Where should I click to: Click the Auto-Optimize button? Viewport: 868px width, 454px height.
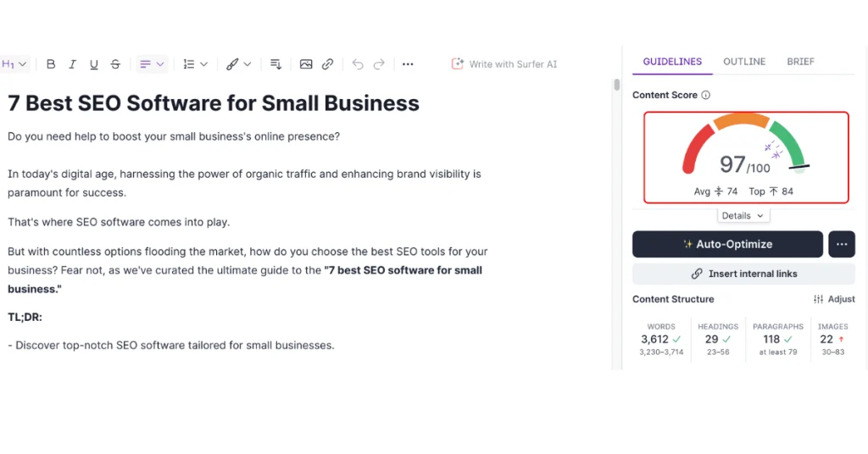click(727, 244)
